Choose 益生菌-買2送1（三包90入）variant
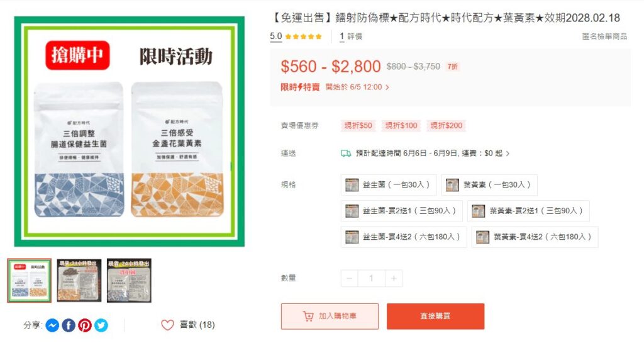 [402, 211]
